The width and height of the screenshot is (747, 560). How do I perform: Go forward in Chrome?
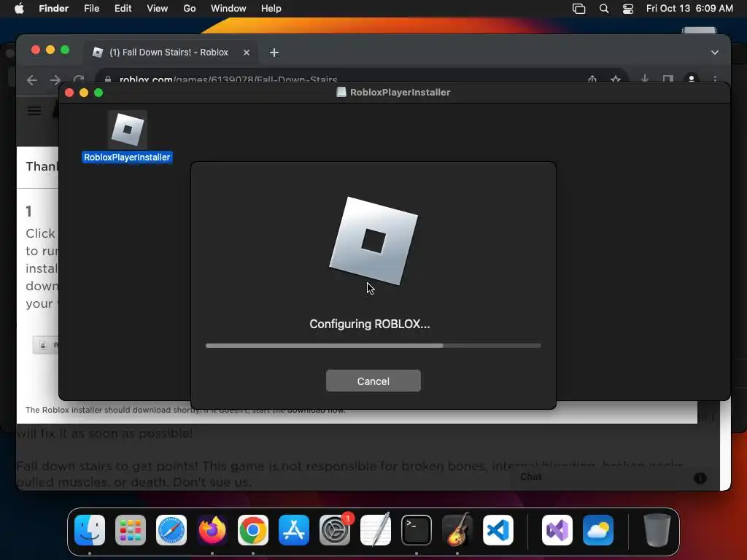click(x=55, y=80)
